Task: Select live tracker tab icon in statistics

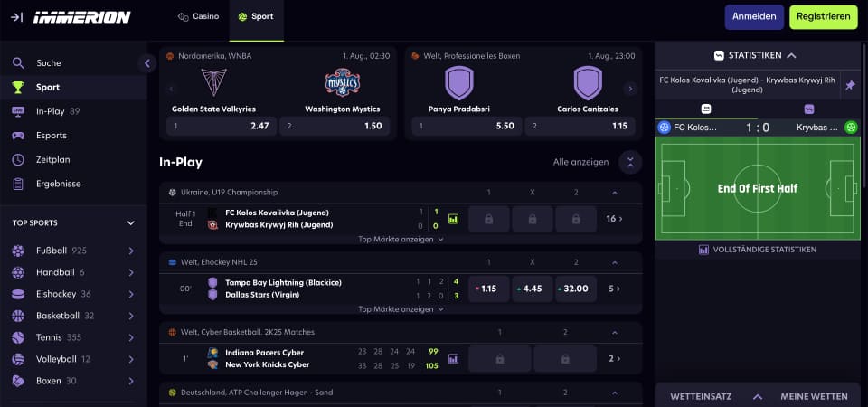Action: [x=706, y=109]
